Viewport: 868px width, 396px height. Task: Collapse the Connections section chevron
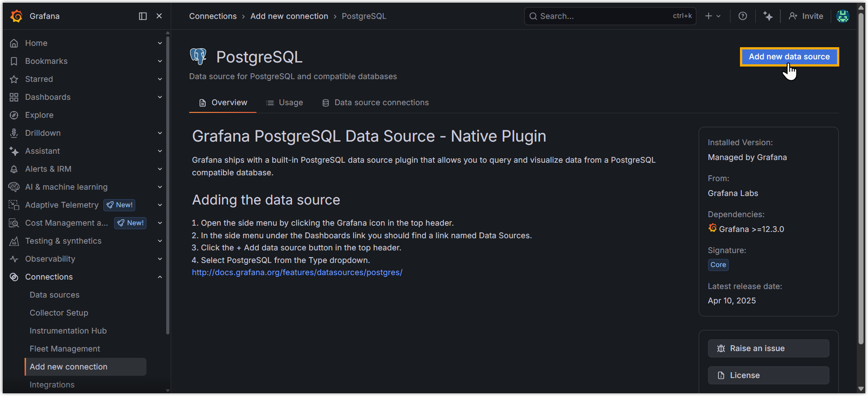(160, 277)
